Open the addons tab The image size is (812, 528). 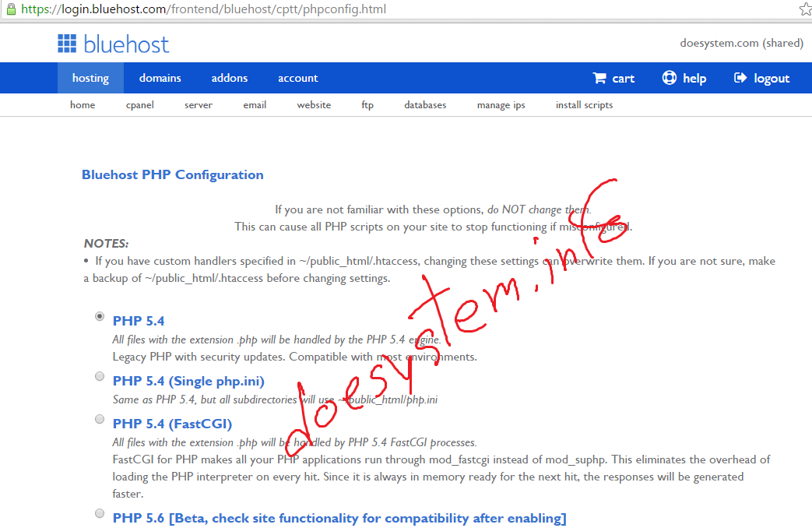coord(230,78)
